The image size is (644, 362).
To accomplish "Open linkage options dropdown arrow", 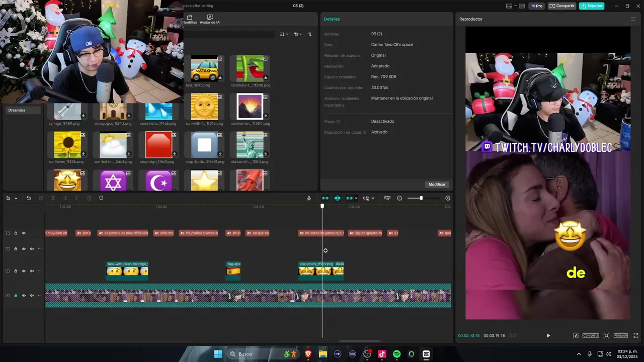I will coord(356,198).
